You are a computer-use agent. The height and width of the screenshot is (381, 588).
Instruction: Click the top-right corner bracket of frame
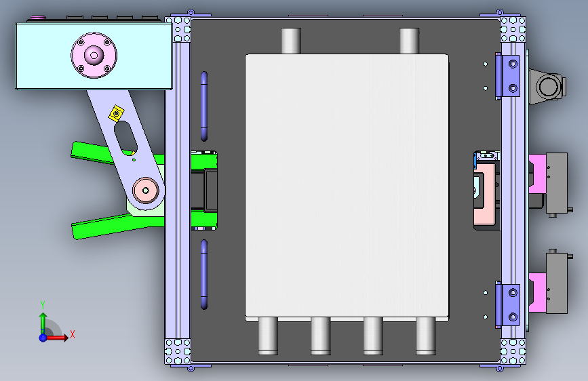coord(513,29)
